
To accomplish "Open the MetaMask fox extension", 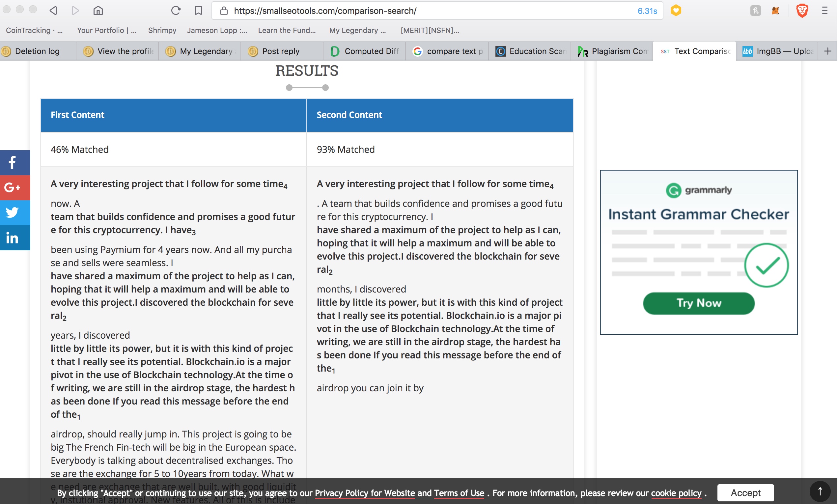I will tap(775, 11).
